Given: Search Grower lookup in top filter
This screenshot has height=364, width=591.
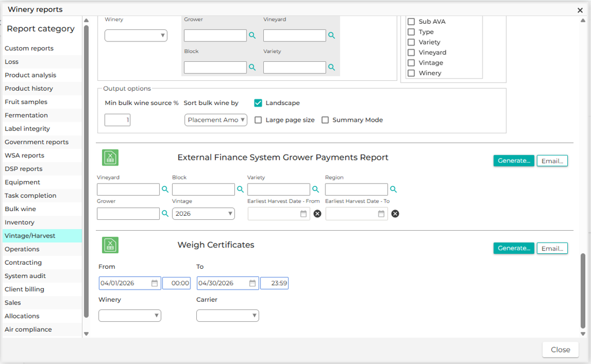Looking at the screenshot, I should tap(252, 35).
